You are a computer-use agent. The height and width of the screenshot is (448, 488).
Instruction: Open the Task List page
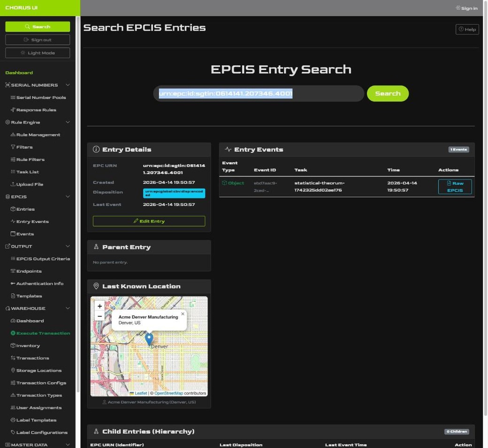click(24, 172)
